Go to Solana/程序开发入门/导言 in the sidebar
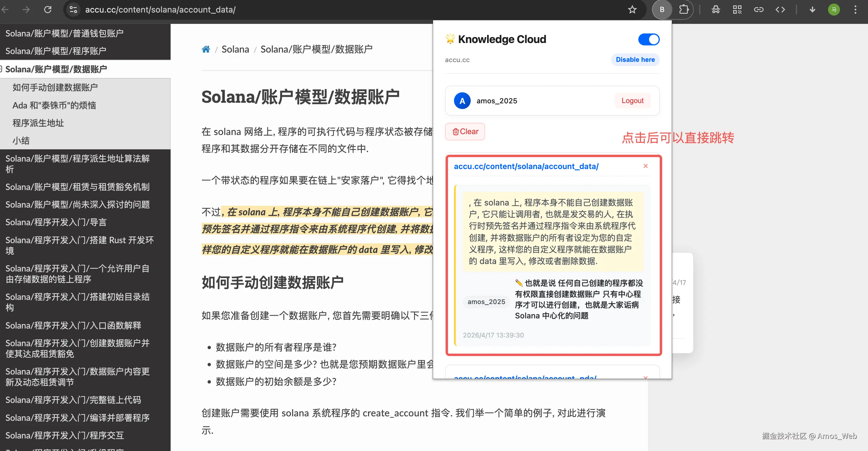868x451 pixels. [x=56, y=222]
